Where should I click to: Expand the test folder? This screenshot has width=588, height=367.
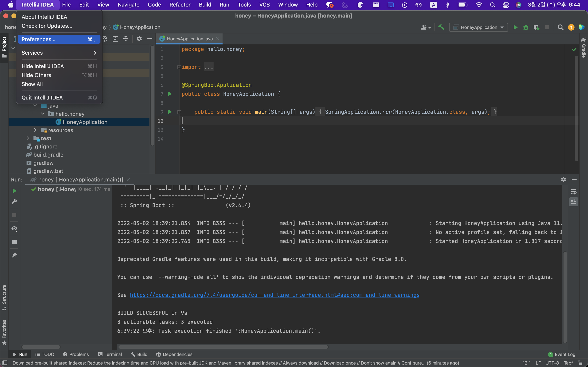pos(28,138)
